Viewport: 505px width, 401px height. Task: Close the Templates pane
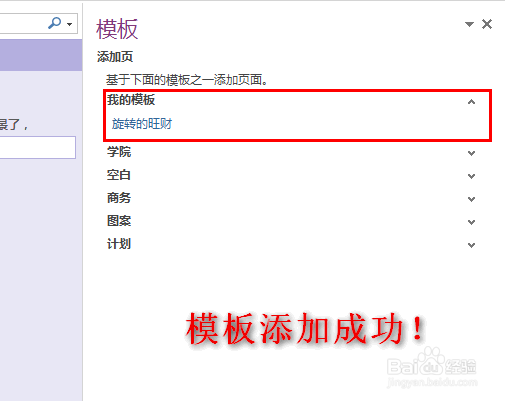click(487, 24)
